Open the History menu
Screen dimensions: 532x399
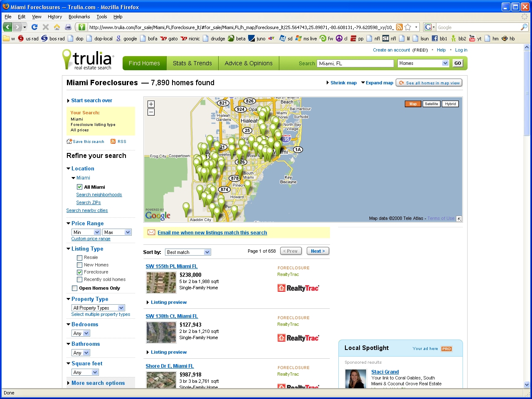[x=55, y=17]
